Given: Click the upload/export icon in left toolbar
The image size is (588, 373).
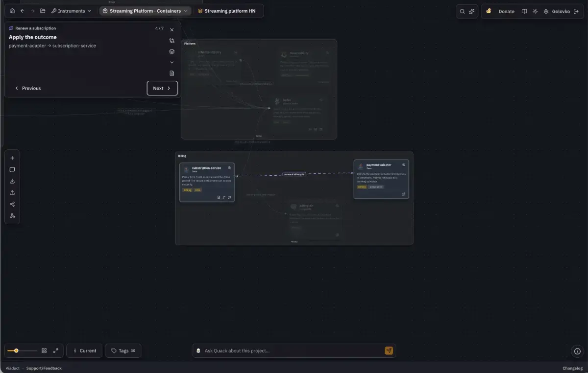Looking at the screenshot, I should (12, 193).
